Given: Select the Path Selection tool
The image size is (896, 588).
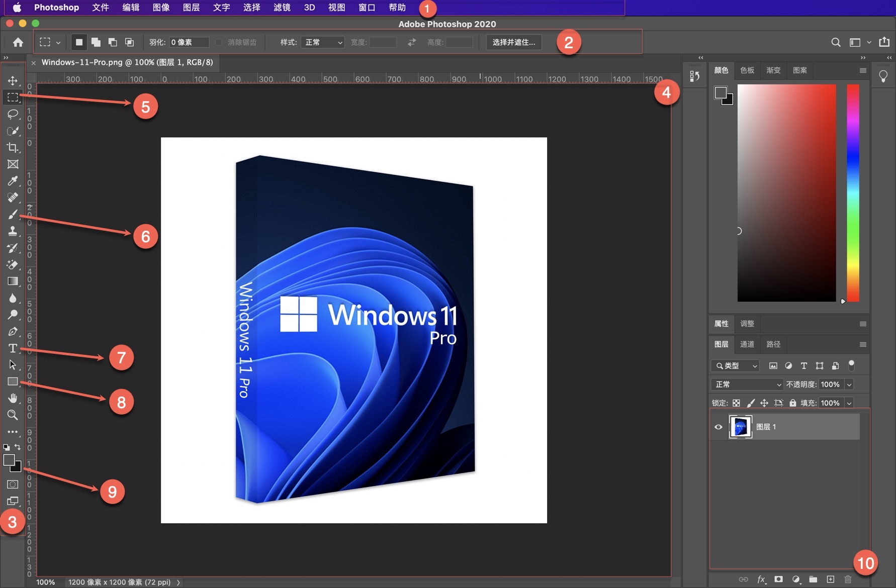Looking at the screenshot, I should 13,365.
